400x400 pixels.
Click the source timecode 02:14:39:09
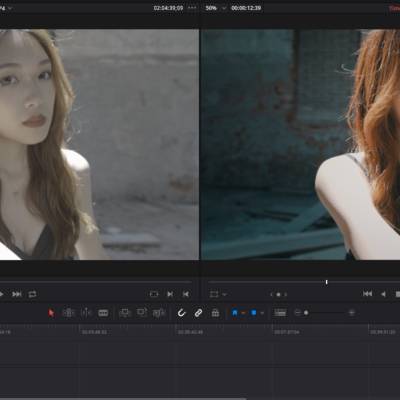click(168, 8)
